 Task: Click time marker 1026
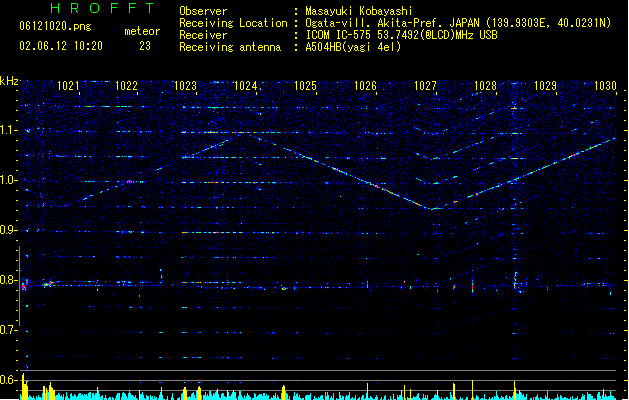tap(365, 86)
